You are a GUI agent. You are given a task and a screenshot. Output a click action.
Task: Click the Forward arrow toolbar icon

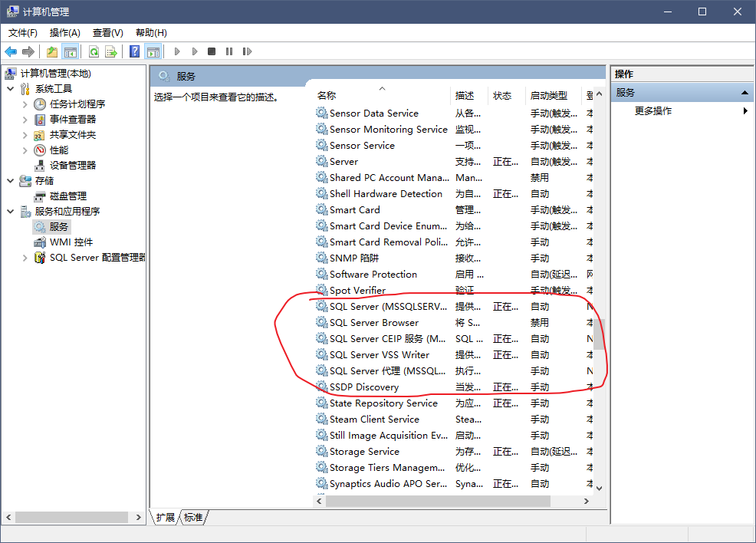28,51
